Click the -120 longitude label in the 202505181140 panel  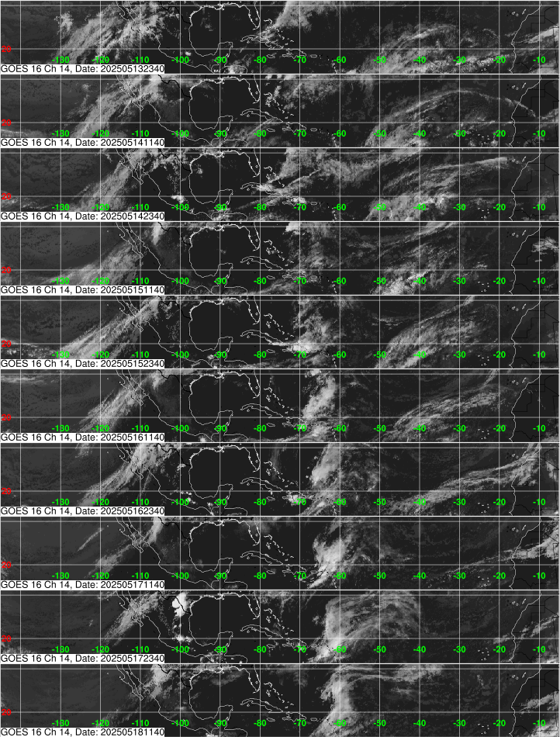(100, 723)
